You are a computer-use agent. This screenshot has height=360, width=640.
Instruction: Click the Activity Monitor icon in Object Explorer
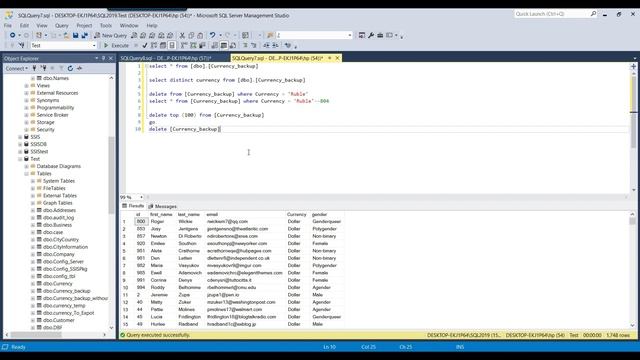(80, 68)
